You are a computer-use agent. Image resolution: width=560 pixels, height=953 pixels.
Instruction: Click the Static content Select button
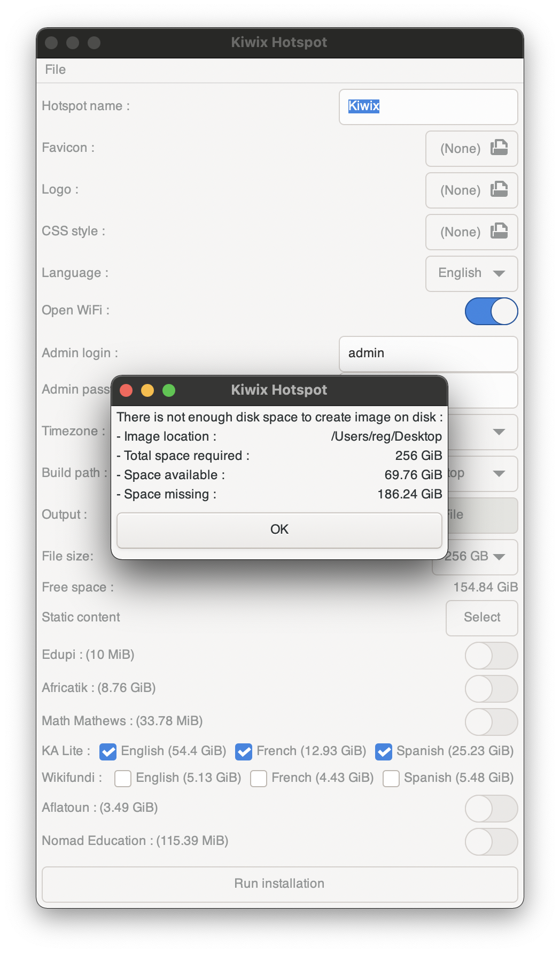[482, 618]
